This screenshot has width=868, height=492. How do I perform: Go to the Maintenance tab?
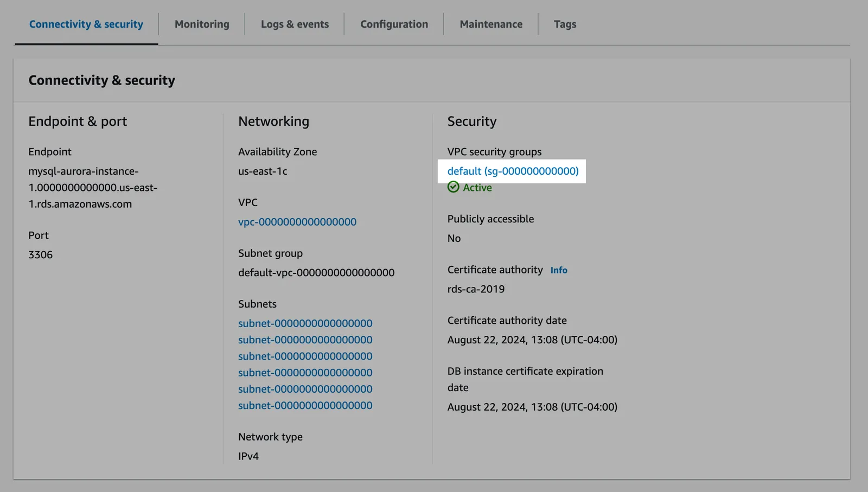point(491,24)
